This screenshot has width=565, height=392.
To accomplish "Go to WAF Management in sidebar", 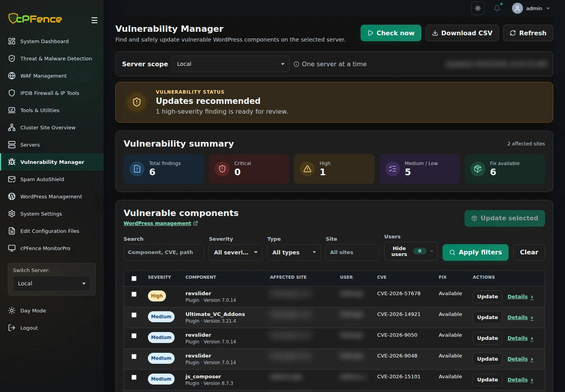I will point(52,76).
